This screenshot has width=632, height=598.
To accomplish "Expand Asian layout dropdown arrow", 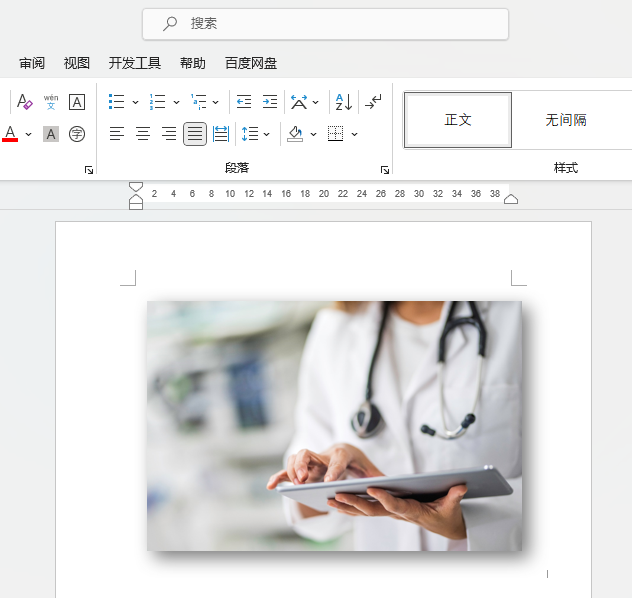I will pyautogui.click(x=316, y=102).
